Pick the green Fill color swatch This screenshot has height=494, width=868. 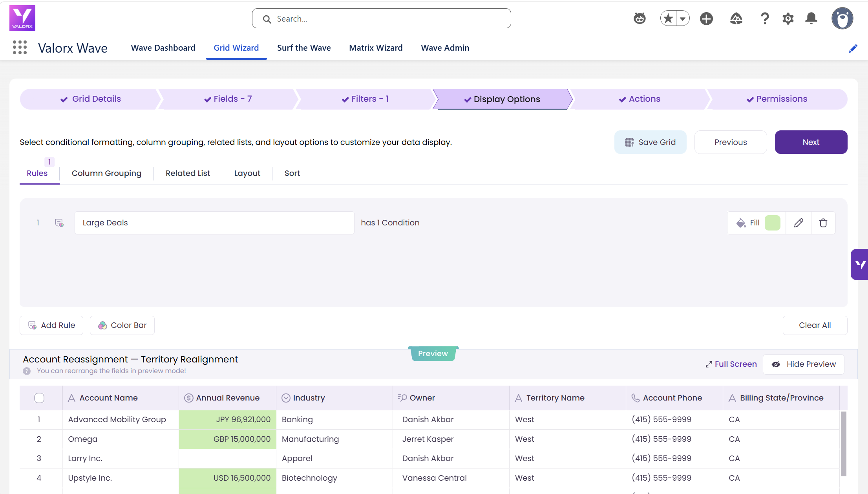[x=772, y=223]
